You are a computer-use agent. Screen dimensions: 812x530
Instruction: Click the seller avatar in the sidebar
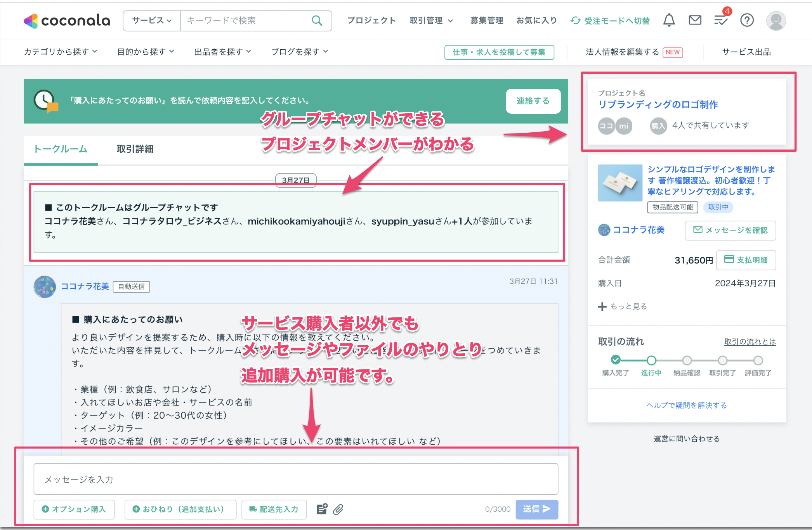[x=604, y=230]
